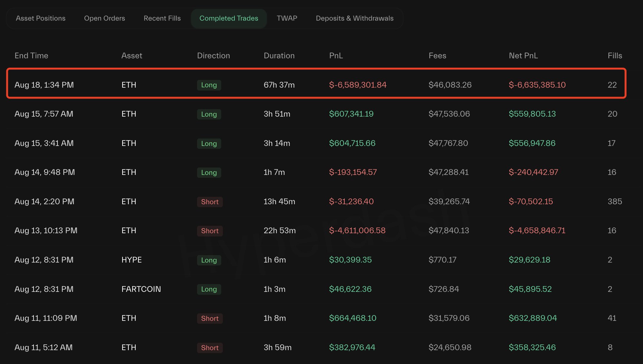Image resolution: width=643 pixels, height=364 pixels.
Task: Click the Completed Trades tab
Action: pyautogui.click(x=229, y=18)
